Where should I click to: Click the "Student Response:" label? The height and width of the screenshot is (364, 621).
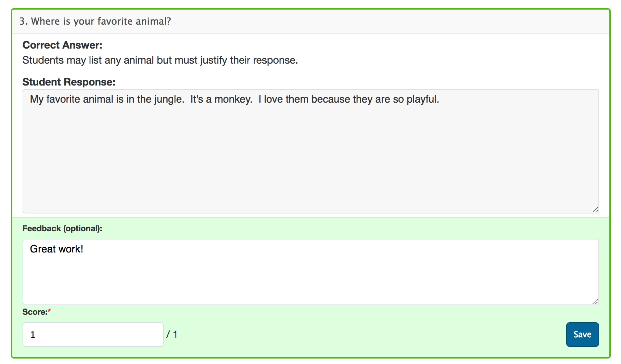tap(69, 82)
